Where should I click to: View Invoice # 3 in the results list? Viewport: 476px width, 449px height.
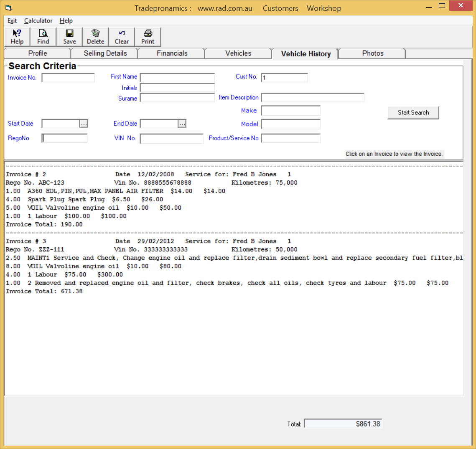(x=26, y=241)
